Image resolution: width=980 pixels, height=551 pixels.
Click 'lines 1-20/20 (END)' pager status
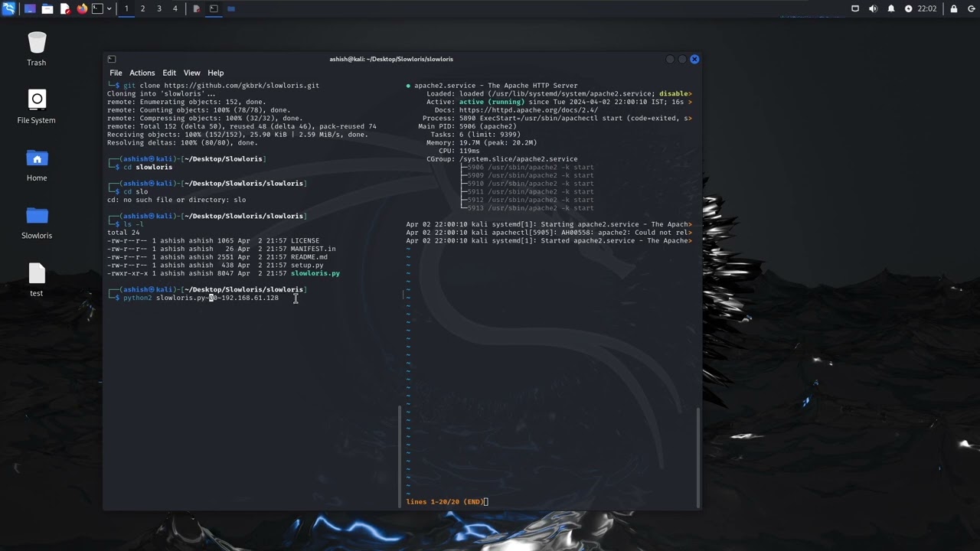tap(444, 502)
